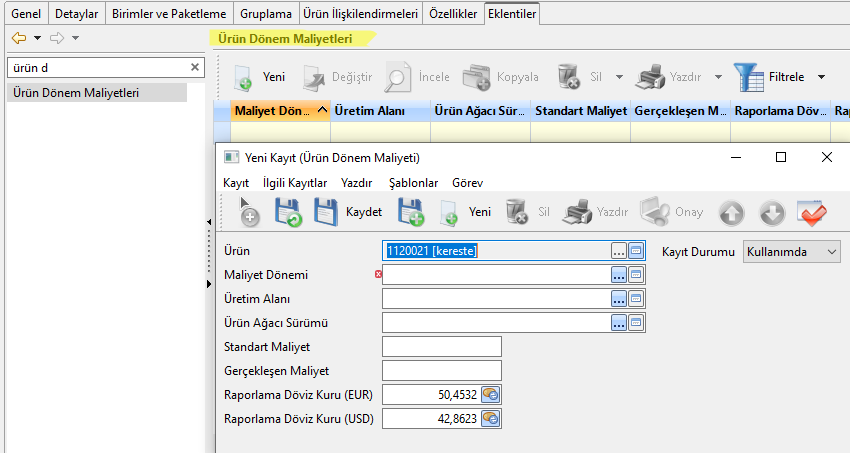Open Maliyet Dönemi lookup ellipsis button
The image size is (850, 453).
point(619,274)
